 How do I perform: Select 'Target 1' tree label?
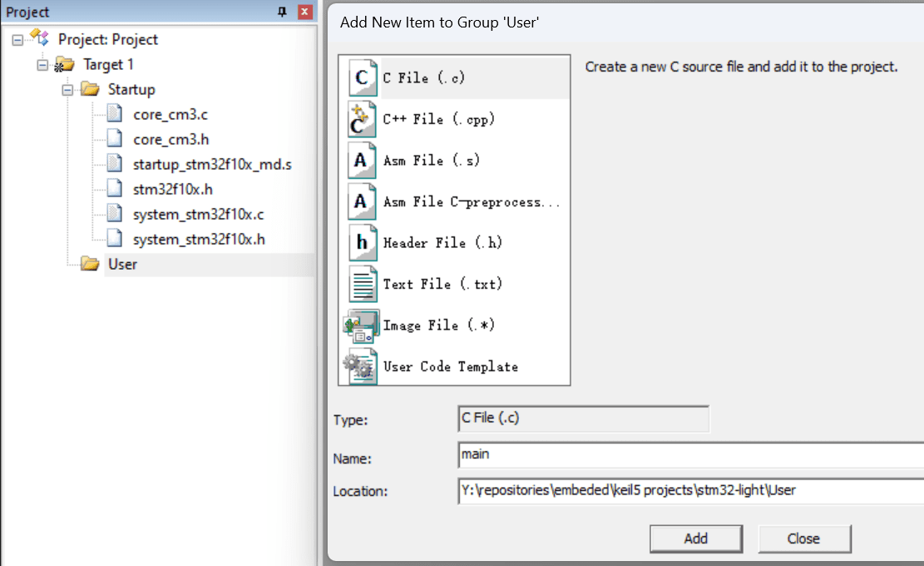tap(108, 64)
